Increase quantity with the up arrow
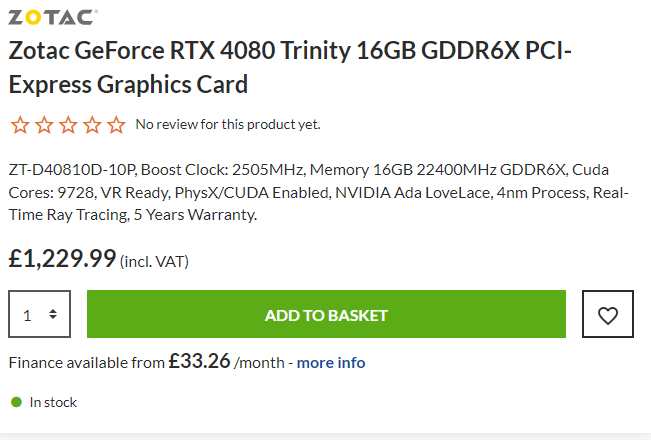 (x=53, y=310)
